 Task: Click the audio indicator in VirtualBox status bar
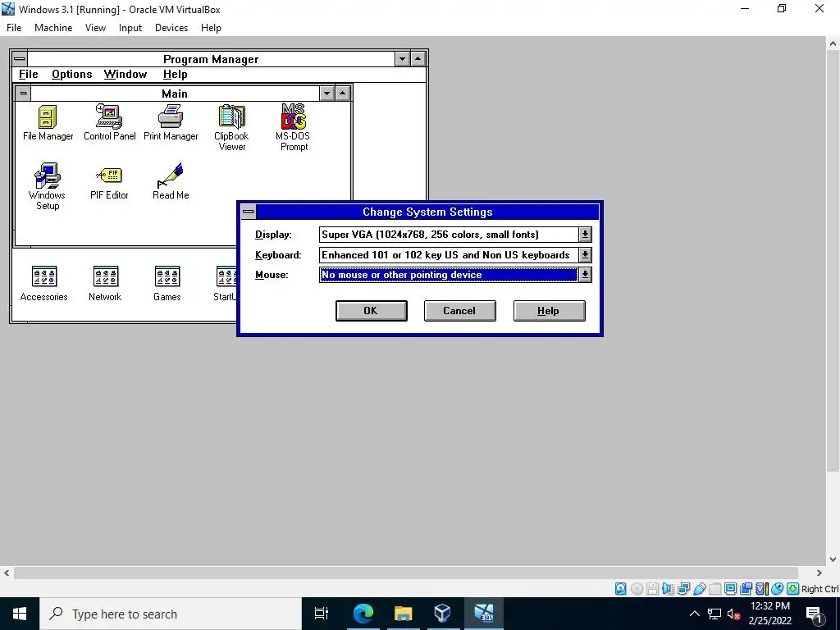click(x=668, y=589)
